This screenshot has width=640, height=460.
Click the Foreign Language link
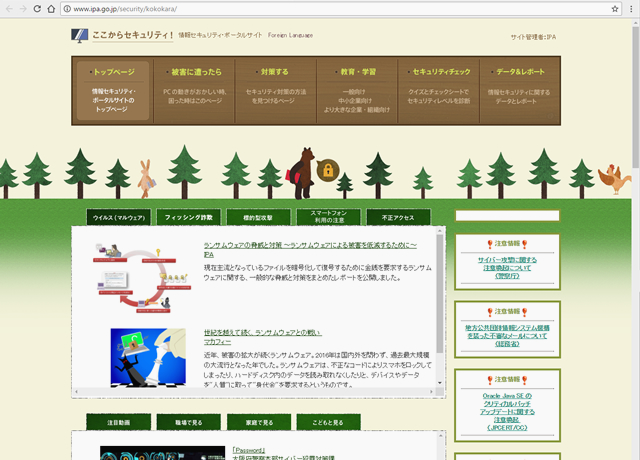pos(290,36)
